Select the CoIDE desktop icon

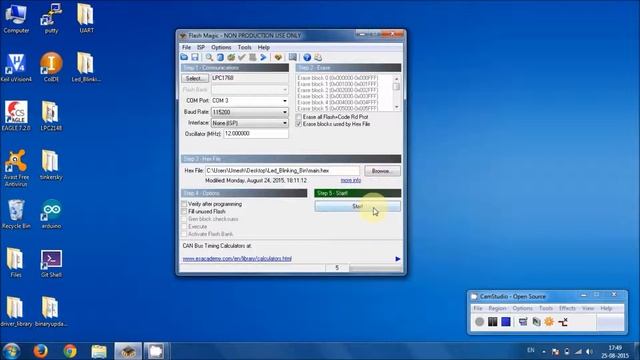[x=51, y=68]
